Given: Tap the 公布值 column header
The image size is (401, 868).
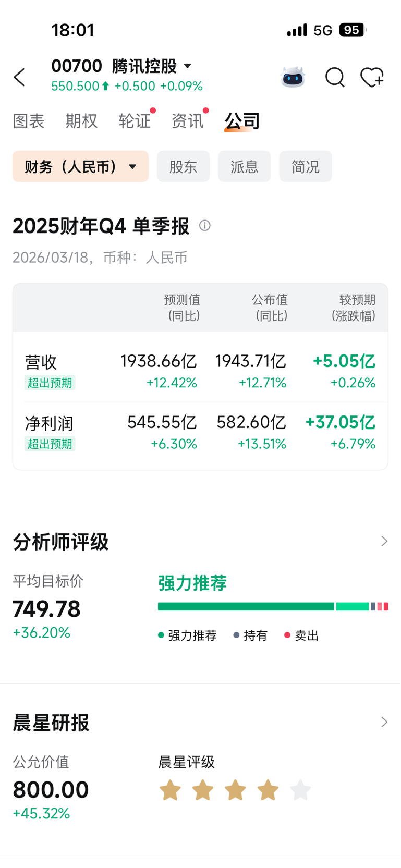Looking at the screenshot, I should click(x=270, y=308).
